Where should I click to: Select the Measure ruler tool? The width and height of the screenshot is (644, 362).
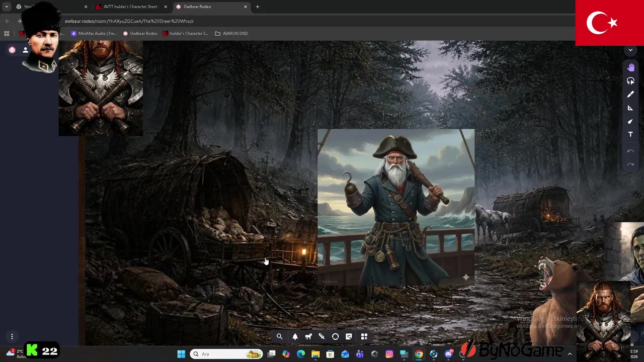click(630, 108)
